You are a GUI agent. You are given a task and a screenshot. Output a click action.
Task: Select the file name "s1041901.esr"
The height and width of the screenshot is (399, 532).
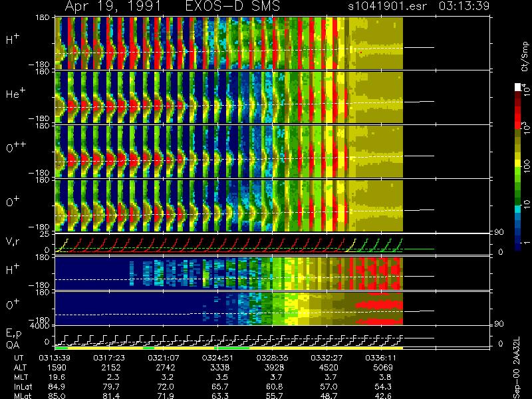click(x=387, y=6)
